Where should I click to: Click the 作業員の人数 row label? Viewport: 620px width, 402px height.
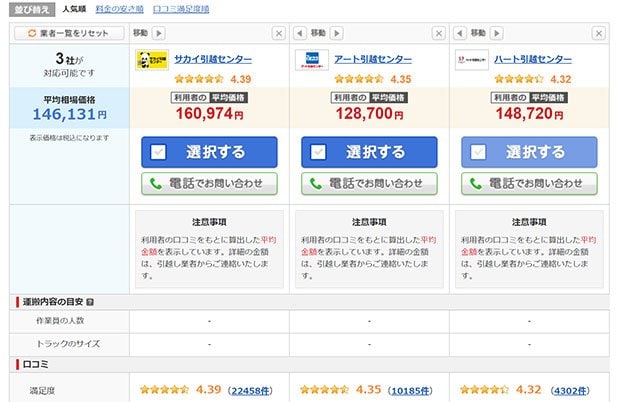(x=60, y=321)
